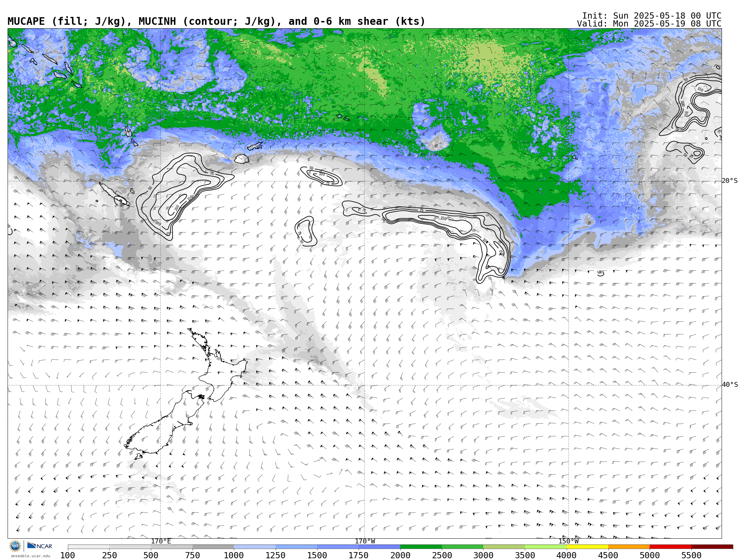Pick the lime 3500–4000 color bar segment
The width and height of the screenshot is (744, 560).
click(x=546, y=547)
